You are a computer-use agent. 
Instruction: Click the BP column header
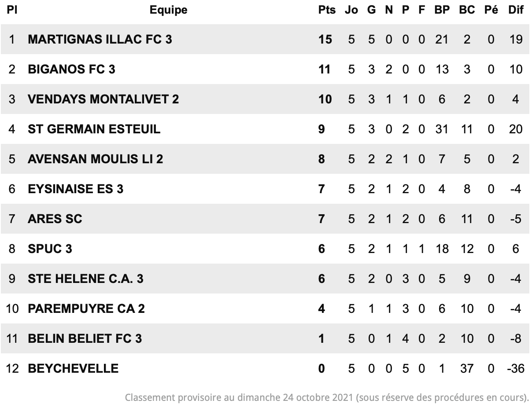pos(442,10)
